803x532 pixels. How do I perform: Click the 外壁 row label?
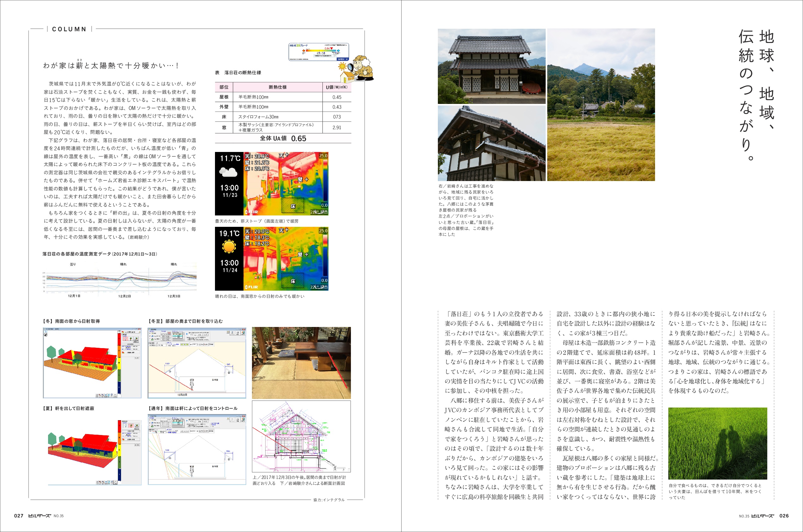[224, 107]
